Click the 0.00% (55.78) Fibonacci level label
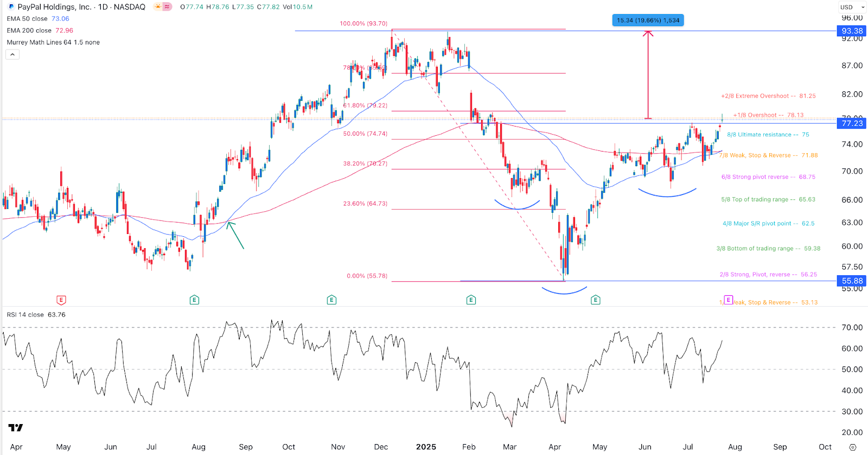868x455 pixels. [x=367, y=276]
